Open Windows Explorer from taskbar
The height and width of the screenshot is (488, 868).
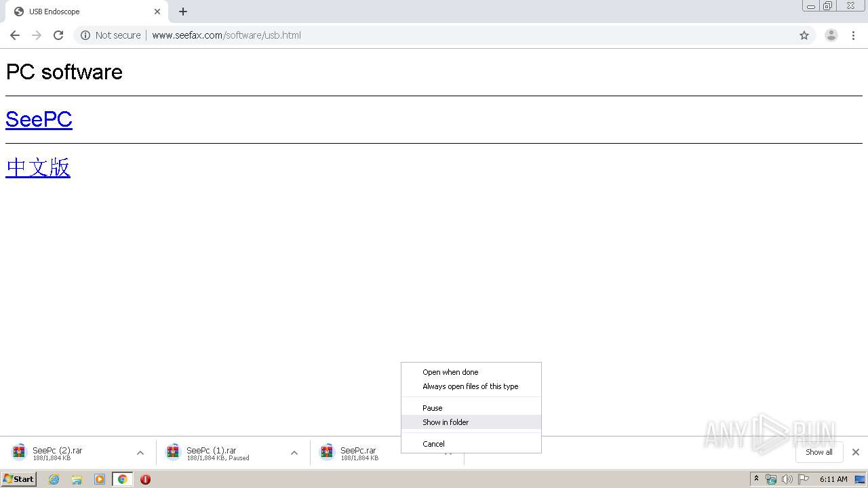(77, 479)
